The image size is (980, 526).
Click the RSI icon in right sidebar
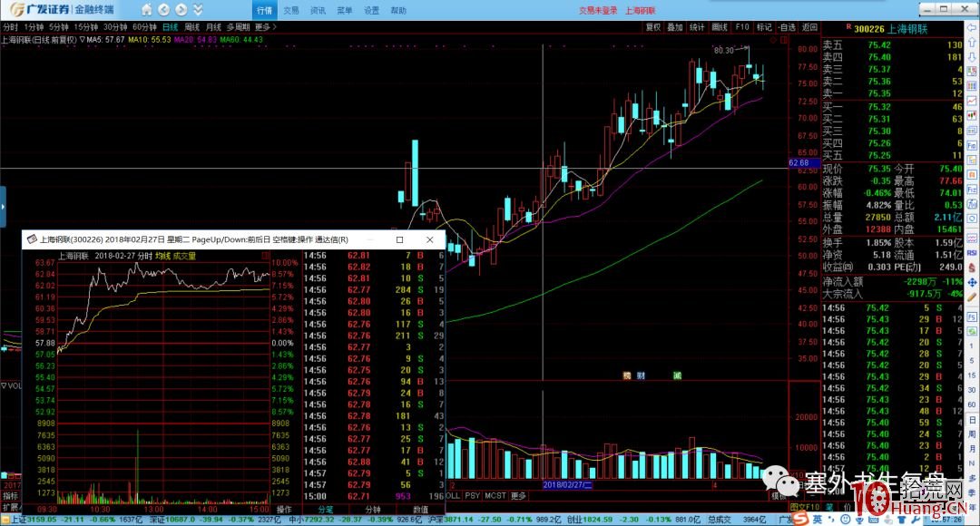point(972,253)
